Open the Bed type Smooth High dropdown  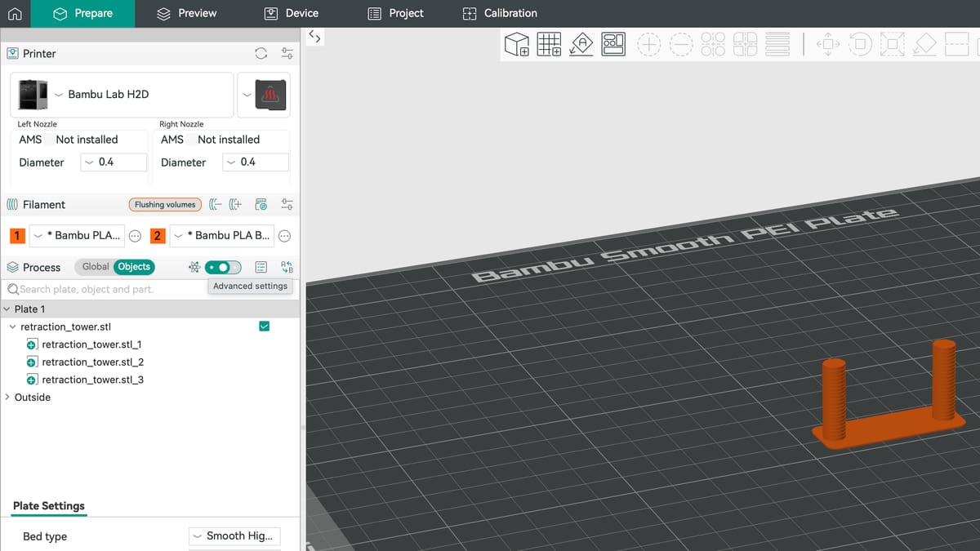234,535
